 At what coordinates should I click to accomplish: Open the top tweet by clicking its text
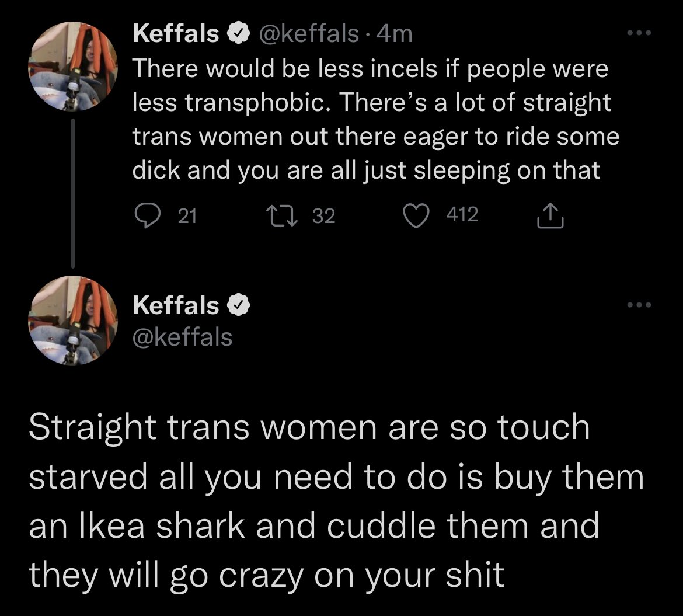(x=374, y=119)
